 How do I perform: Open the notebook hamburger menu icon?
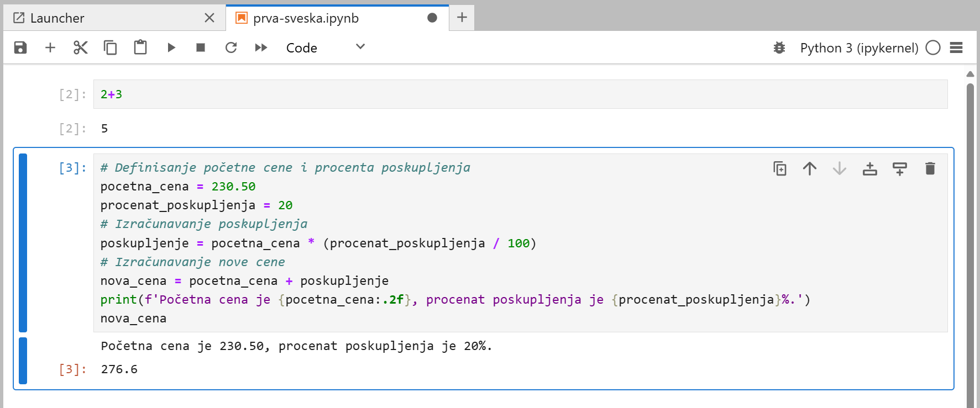tap(956, 47)
